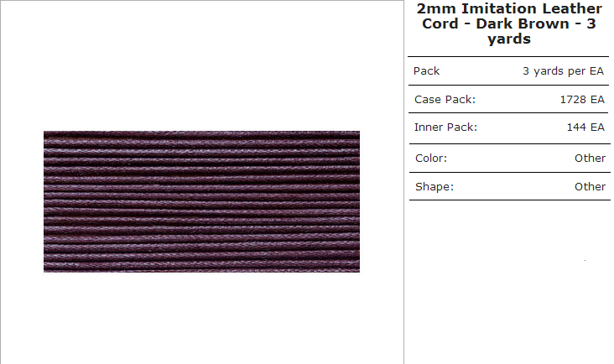
Task: Click the dark brown cord product image
Action: pyautogui.click(x=201, y=201)
